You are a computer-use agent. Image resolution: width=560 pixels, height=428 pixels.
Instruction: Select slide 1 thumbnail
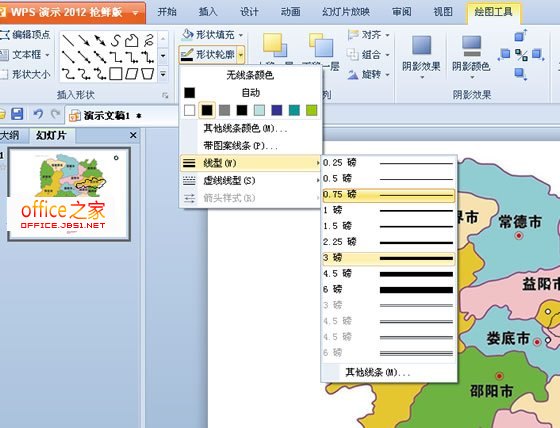point(69,194)
